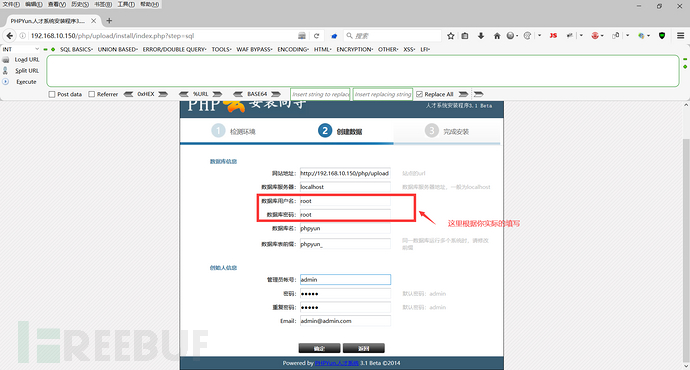The width and height of the screenshot is (690, 370).
Task: Click the red JS toolbar icon
Action: [x=553, y=36]
